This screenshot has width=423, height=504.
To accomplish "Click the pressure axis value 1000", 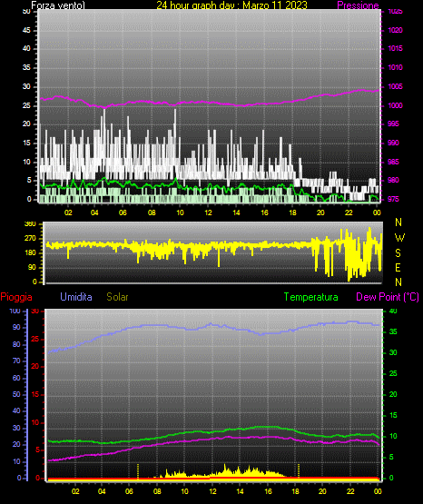I will pyautogui.click(x=395, y=105).
